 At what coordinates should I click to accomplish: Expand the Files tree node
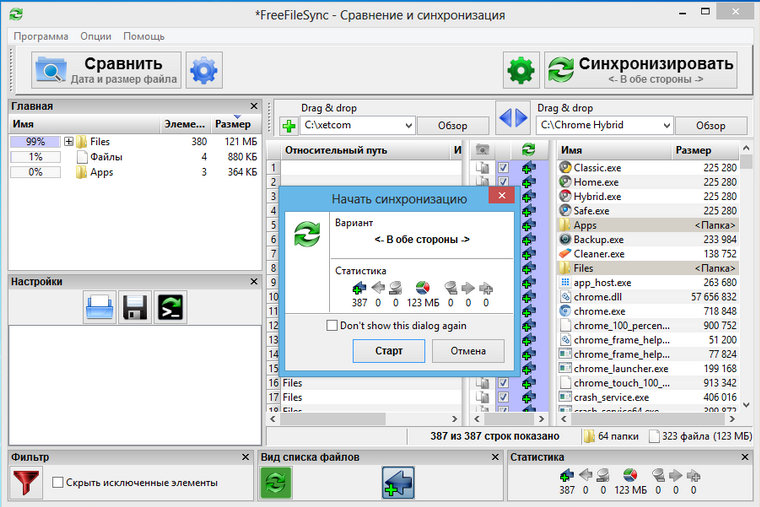(69, 142)
